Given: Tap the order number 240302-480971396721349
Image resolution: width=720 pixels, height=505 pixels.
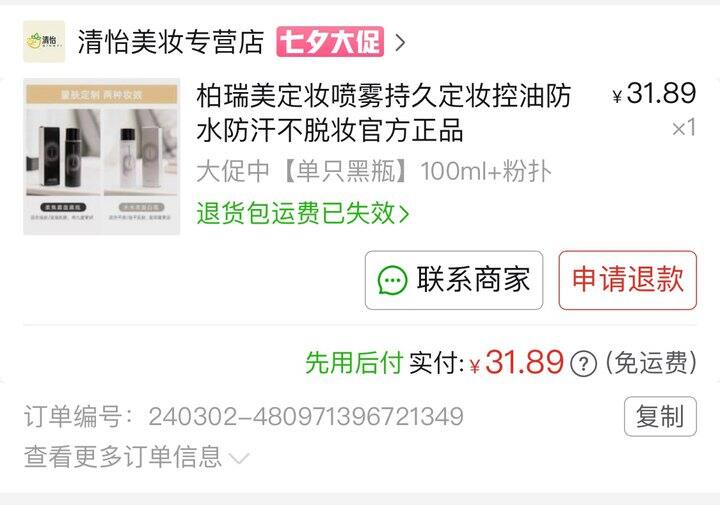Looking at the screenshot, I should click(x=306, y=416).
